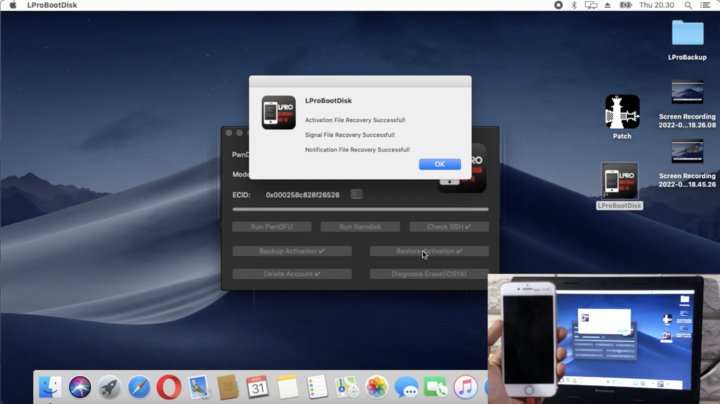Click the 'Signal File Recovery Successful!' text
720x404 pixels.
[350, 135]
